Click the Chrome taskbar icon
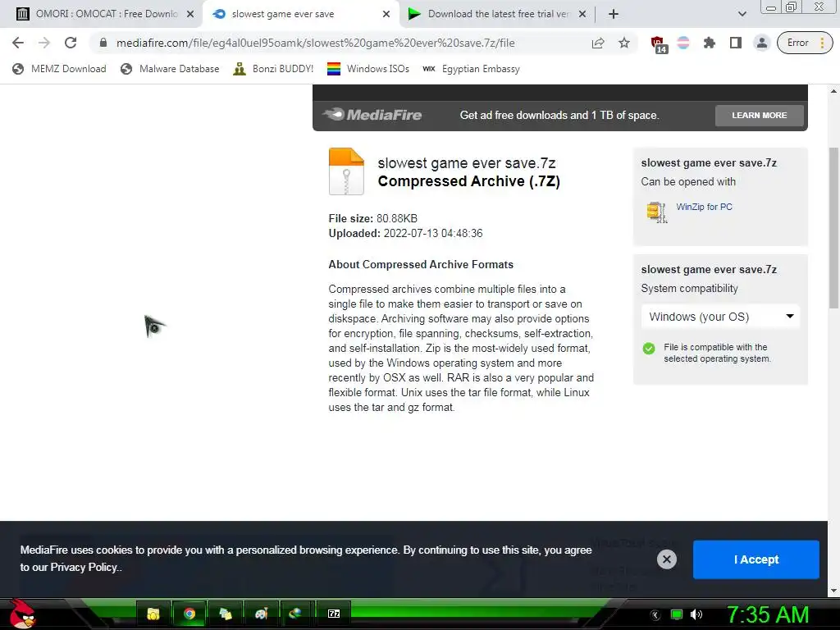Viewport: 840px width, 630px height. [189, 614]
